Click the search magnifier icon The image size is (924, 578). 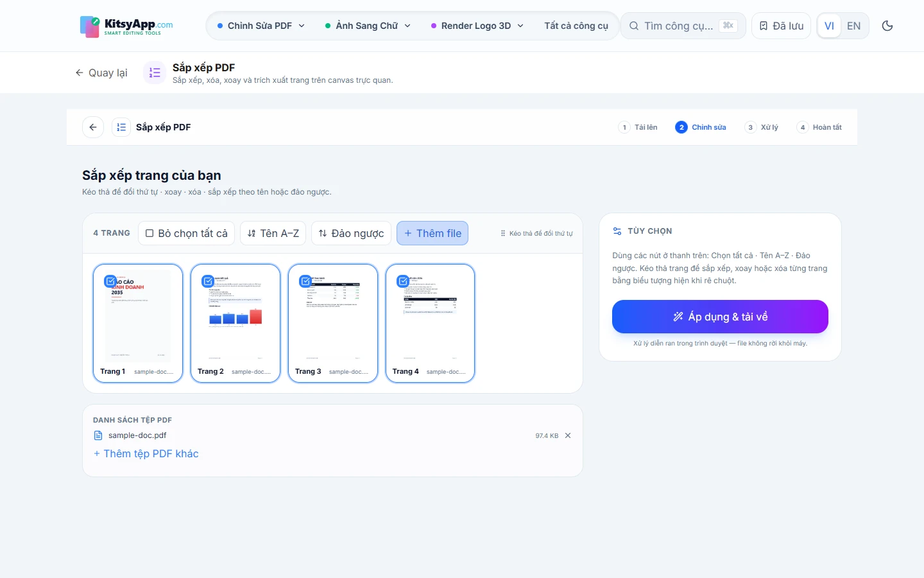[634, 26]
